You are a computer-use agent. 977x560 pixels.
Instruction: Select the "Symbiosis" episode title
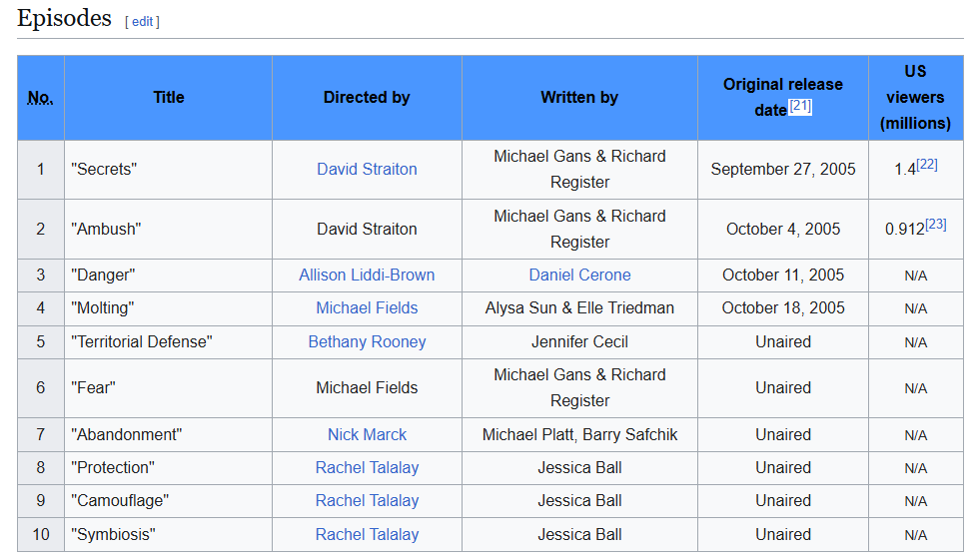(113, 534)
